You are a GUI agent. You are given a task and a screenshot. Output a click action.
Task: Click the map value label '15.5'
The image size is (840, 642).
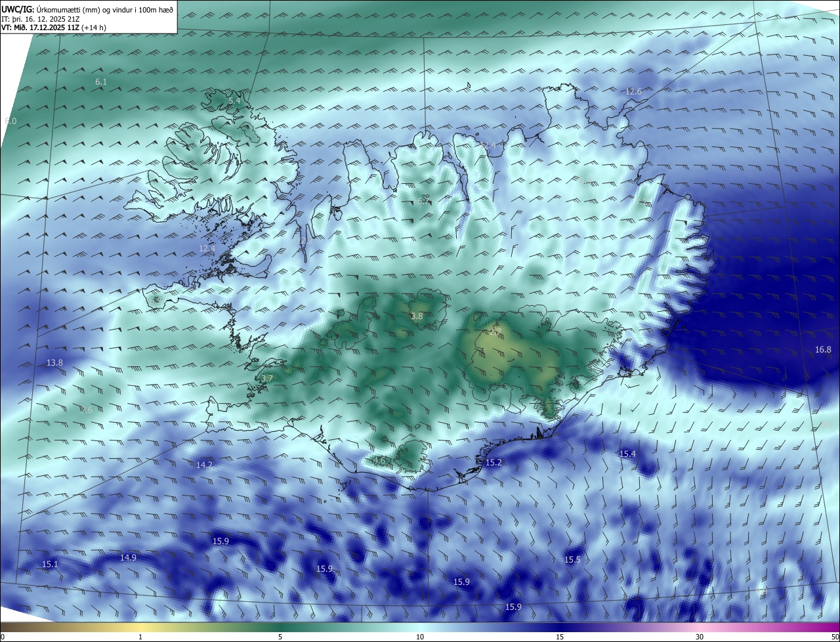point(573,560)
